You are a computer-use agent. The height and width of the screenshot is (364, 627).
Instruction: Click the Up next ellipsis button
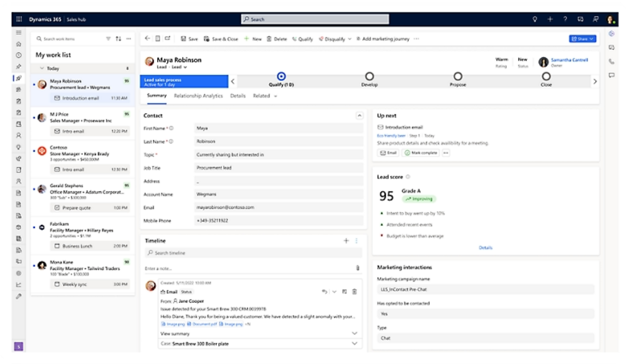446,153
